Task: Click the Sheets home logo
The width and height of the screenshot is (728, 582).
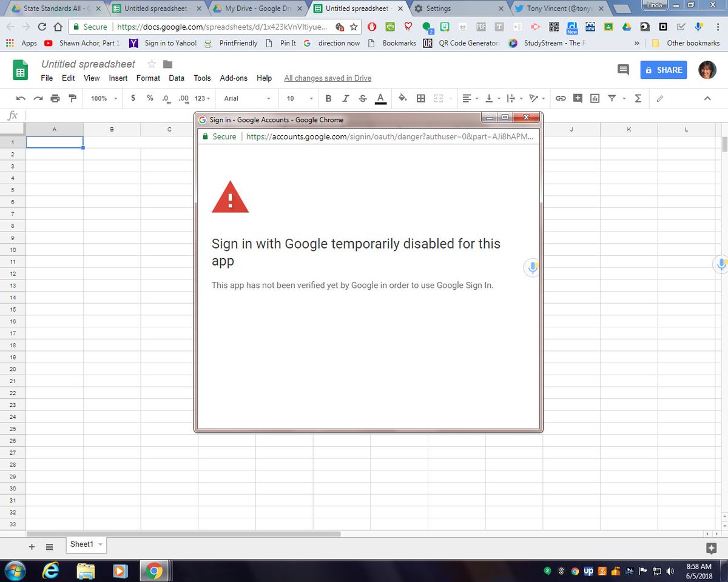Action: coord(21,70)
